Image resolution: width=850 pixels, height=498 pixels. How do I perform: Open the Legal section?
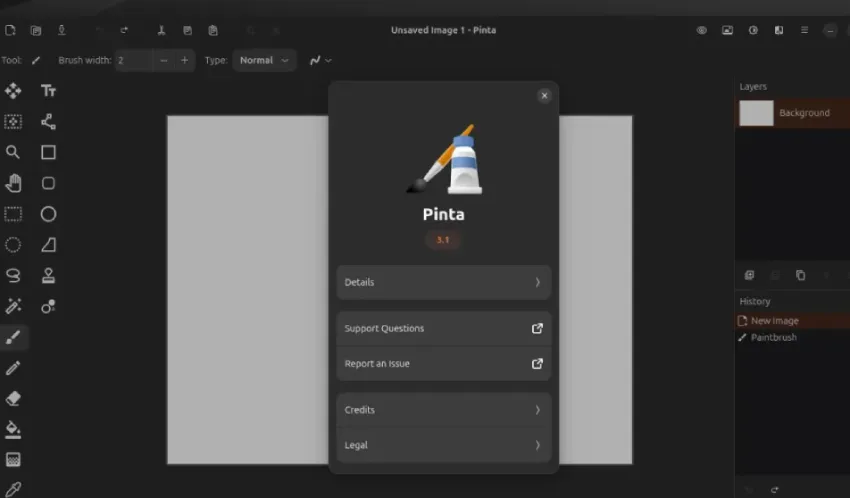(443, 445)
